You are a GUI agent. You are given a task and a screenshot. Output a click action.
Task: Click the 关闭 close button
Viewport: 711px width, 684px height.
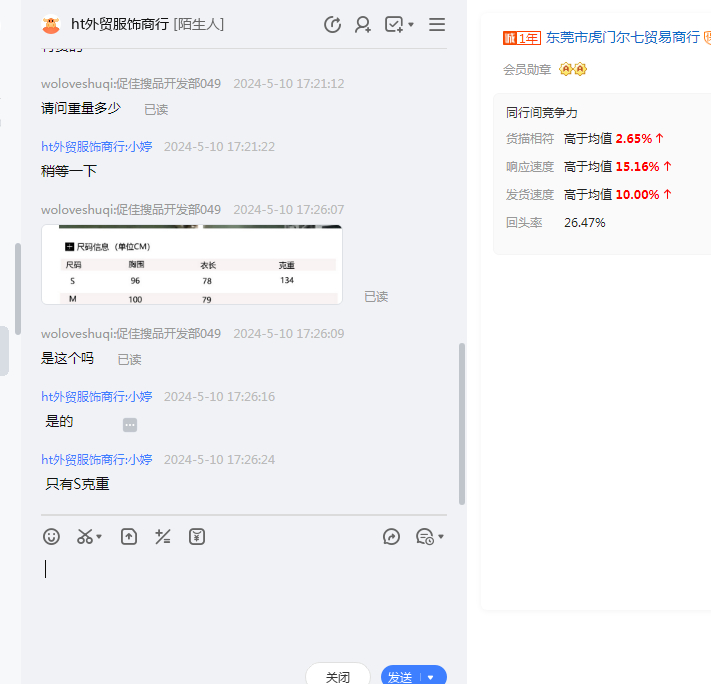coord(338,677)
